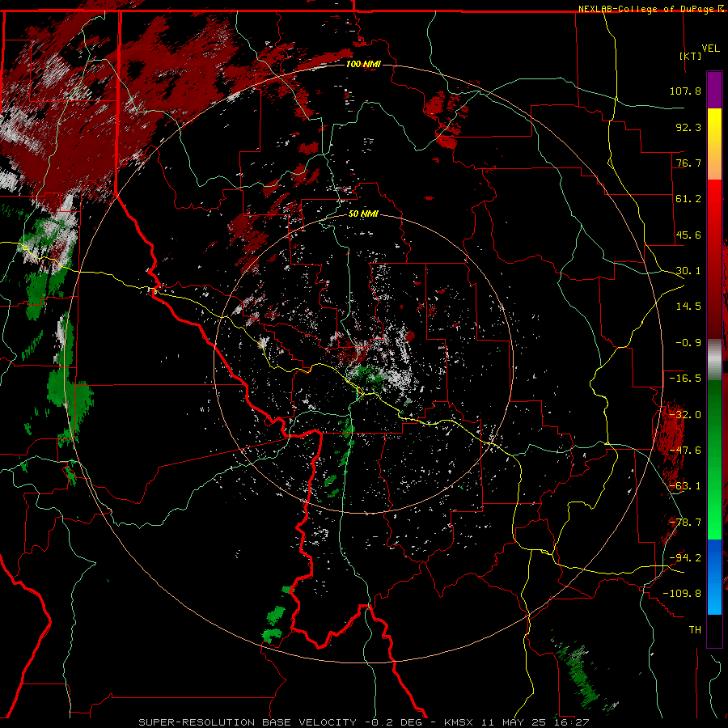
Task: Click the 100 NMI range ring label
Action: click(363, 64)
